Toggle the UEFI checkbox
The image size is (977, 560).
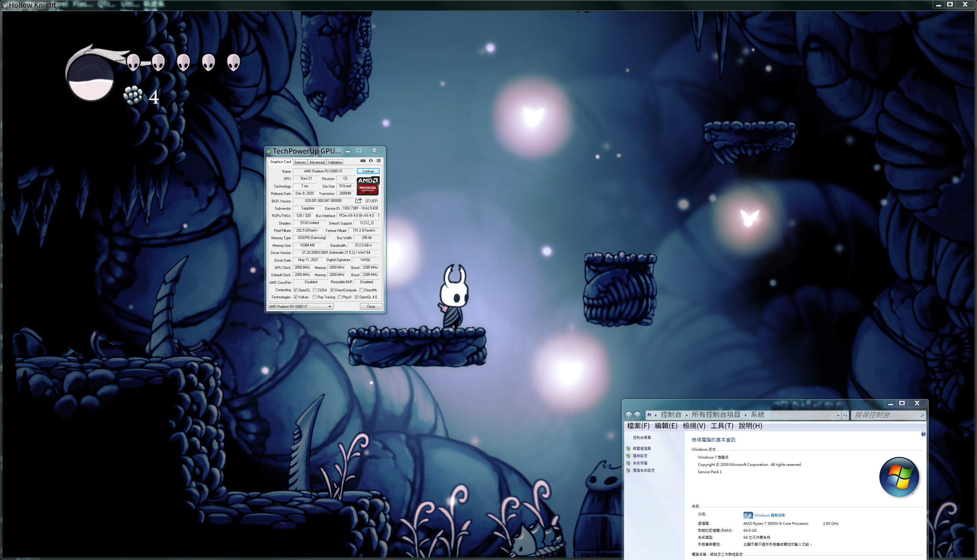point(367,201)
